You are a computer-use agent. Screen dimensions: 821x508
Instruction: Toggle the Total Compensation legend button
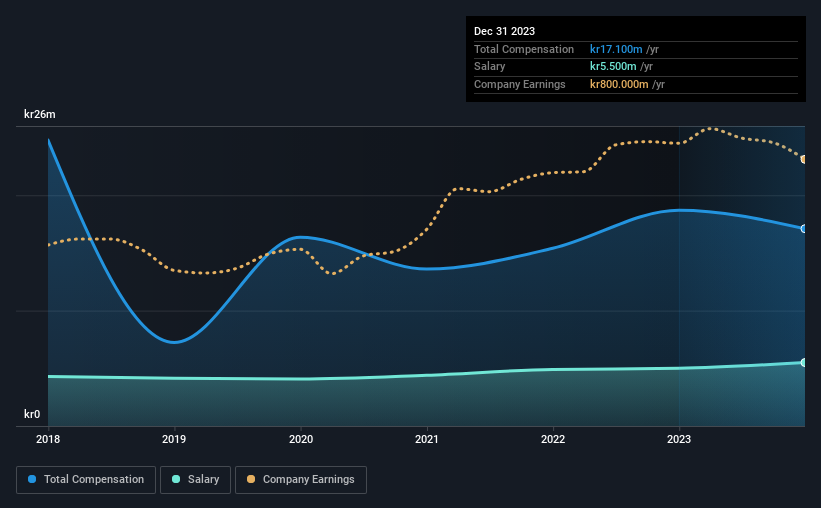86,480
